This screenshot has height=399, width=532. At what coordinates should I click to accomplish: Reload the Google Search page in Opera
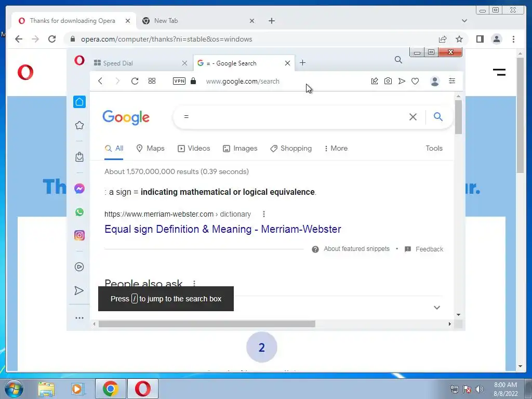tap(135, 81)
